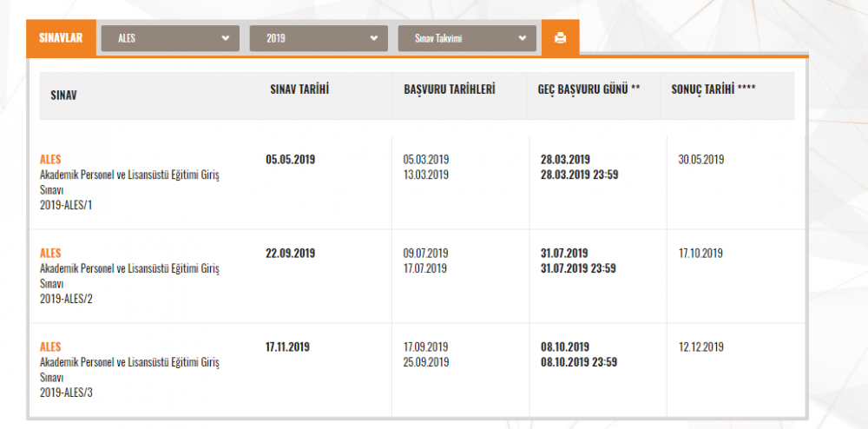Click late application deadline 31.07.2019 23:59
Image resolution: width=868 pixels, height=429 pixels.
click(578, 268)
